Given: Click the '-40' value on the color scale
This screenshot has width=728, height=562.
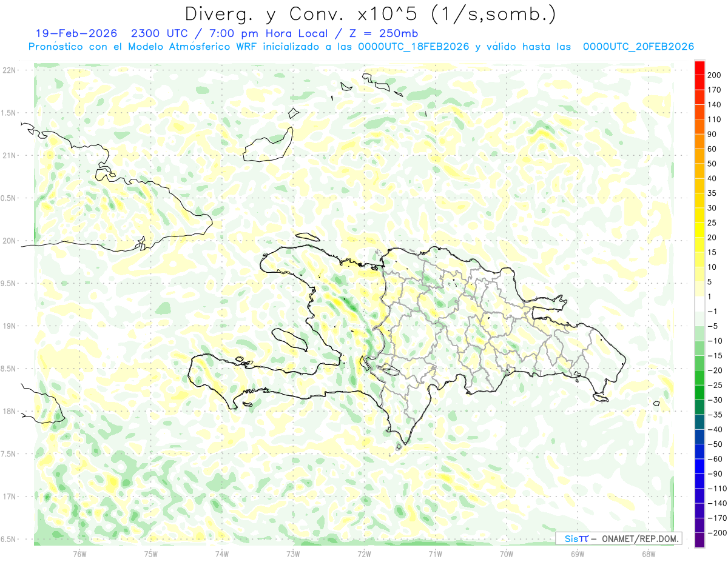Looking at the screenshot, I should coord(715,430).
